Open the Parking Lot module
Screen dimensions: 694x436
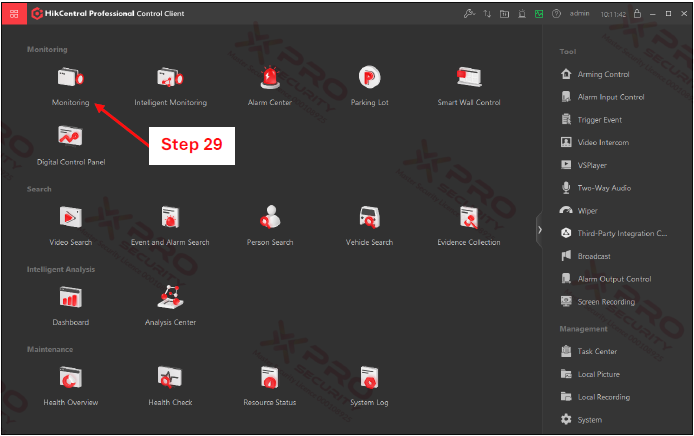370,87
